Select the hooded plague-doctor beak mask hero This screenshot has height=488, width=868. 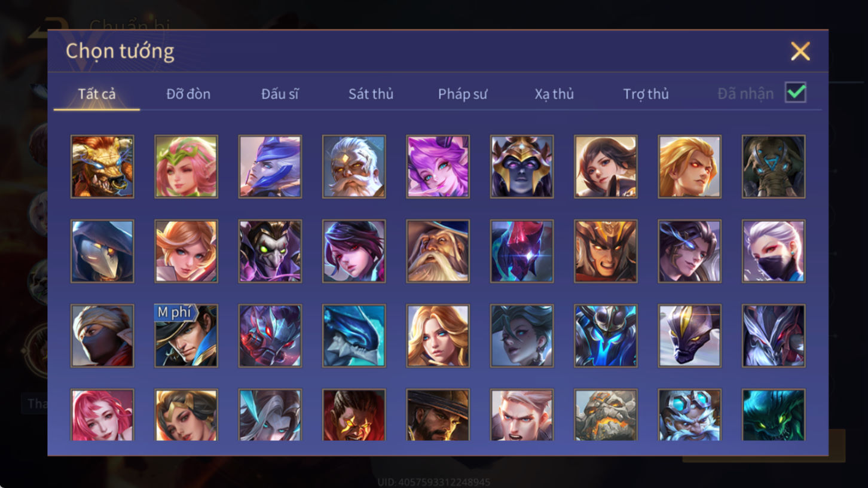coord(102,251)
